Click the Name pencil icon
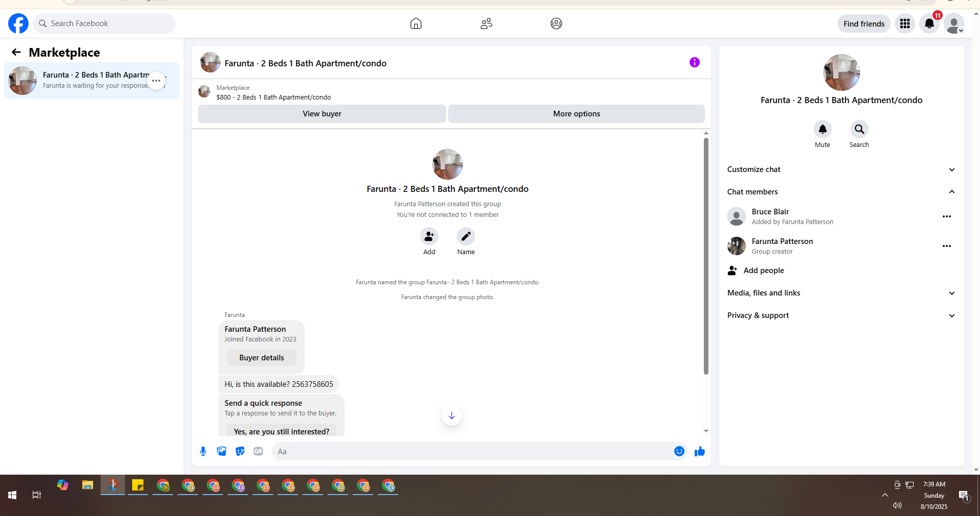980x516 pixels. point(466,236)
